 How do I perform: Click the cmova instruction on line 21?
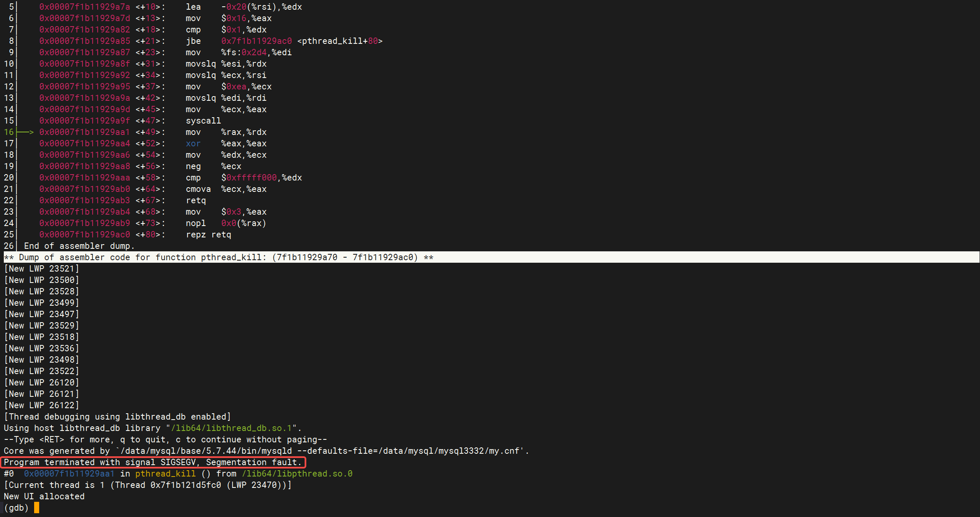pyautogui.click(x=198, y=189)
